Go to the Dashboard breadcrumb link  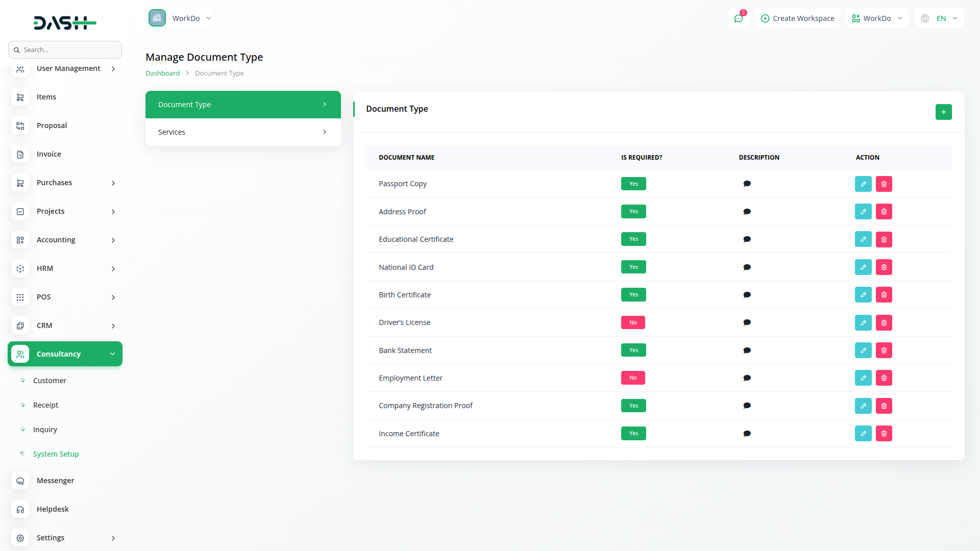coord(162,73)
